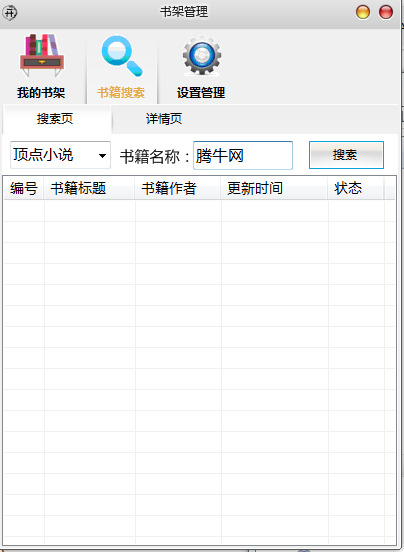Select the first empty row in results table
The image size is (404, 552).
(x=199, y=211)
